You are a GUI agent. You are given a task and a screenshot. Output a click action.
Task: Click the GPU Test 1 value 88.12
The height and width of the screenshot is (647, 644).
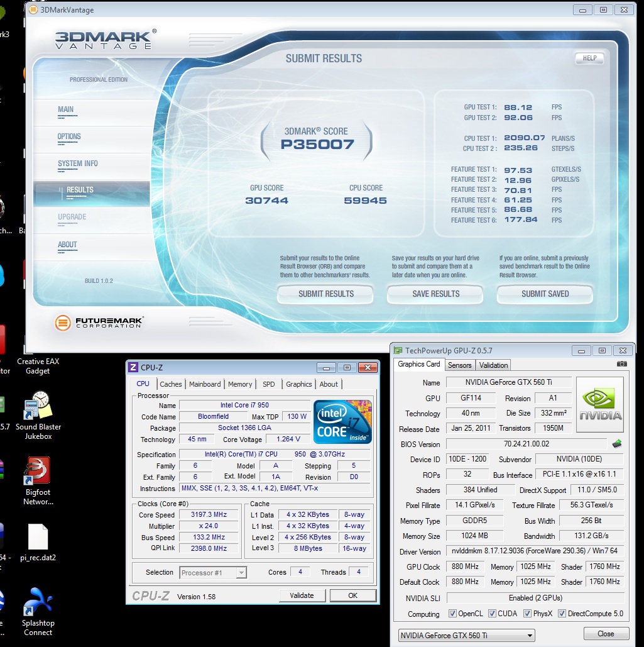pyautogui.click(x=518, y=108)
